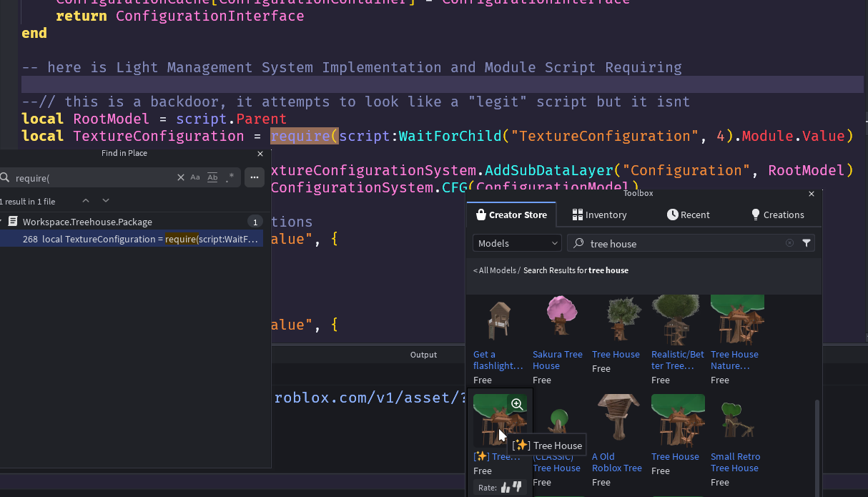868x497 pixels.
Task: Go to previous search result arrow
Action: tap(86, 201)
